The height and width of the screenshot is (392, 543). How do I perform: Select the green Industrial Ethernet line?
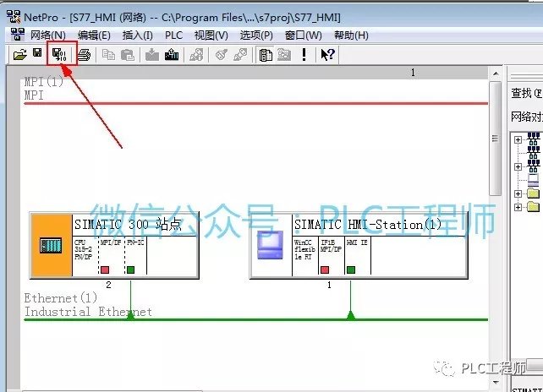coord(254,319)
